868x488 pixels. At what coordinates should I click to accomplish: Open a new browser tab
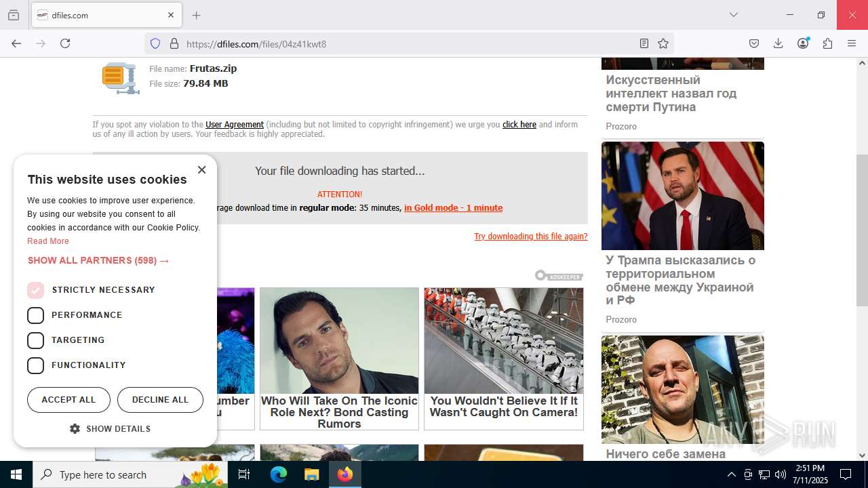click(196, 15)
